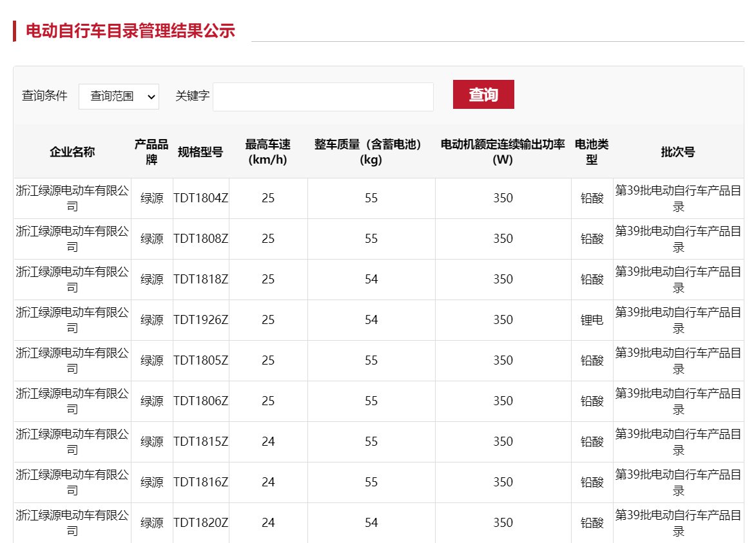Click the 整车质量（含蓄电池）column header
This screenshot has height=543, width=756.
(371, 152)
